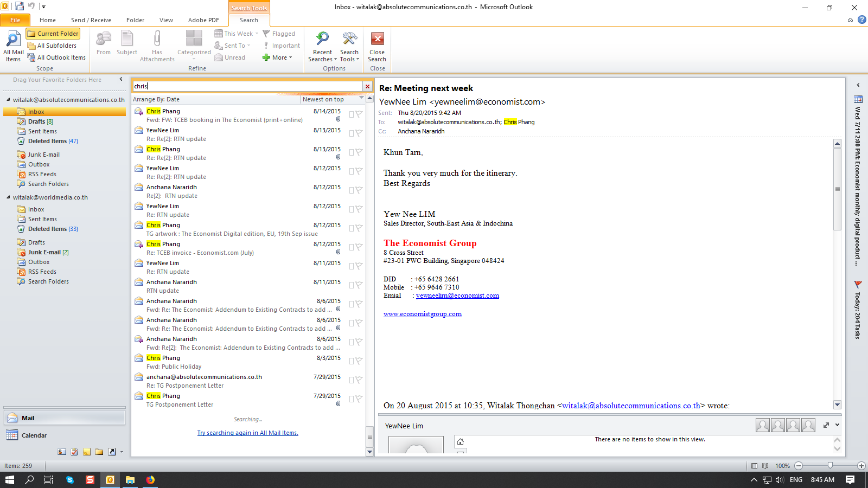Open Notes from navigation pane icons
The width and height of the screenshot is (868, 488).
click(87, 452)
